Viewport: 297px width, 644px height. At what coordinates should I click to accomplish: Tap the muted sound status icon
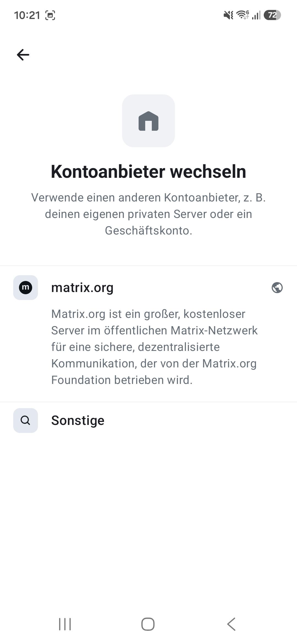pos(228,15)
